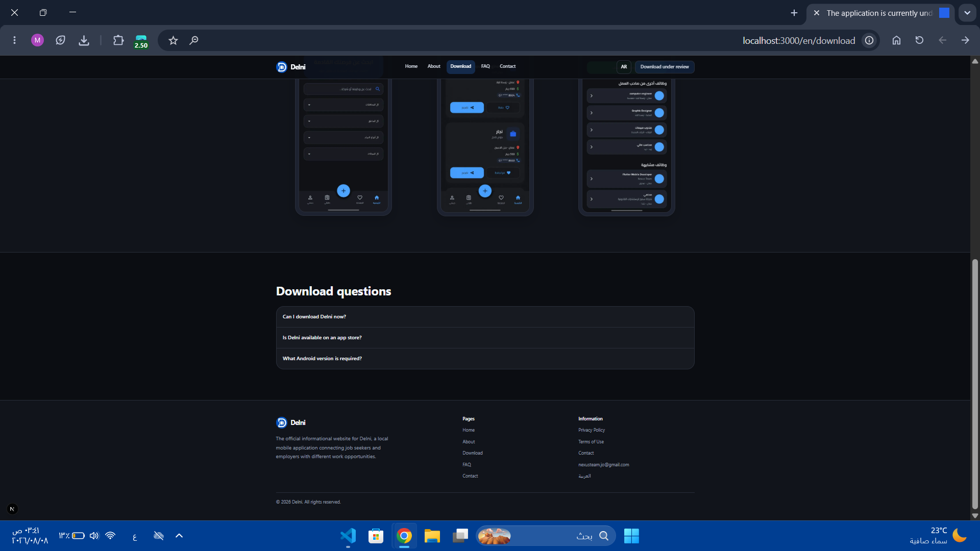Open the weather widget showing 23°C
This screenshot has width=980, height=551.
tap(938, 536)
